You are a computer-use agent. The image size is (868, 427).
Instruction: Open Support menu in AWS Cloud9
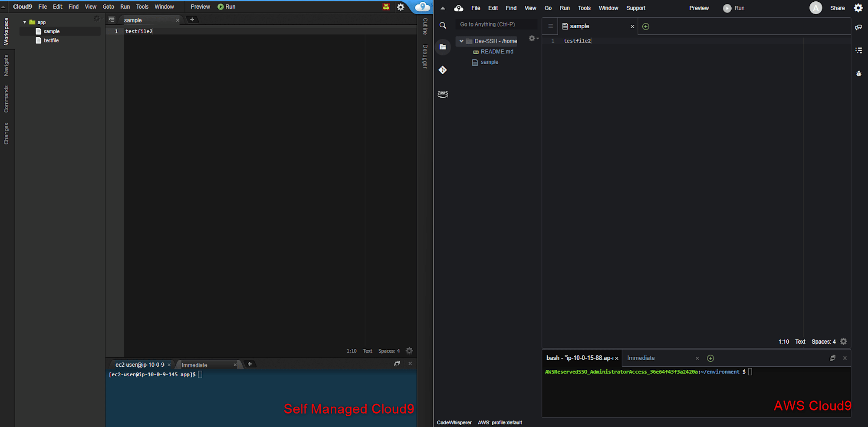pos(636,8)
